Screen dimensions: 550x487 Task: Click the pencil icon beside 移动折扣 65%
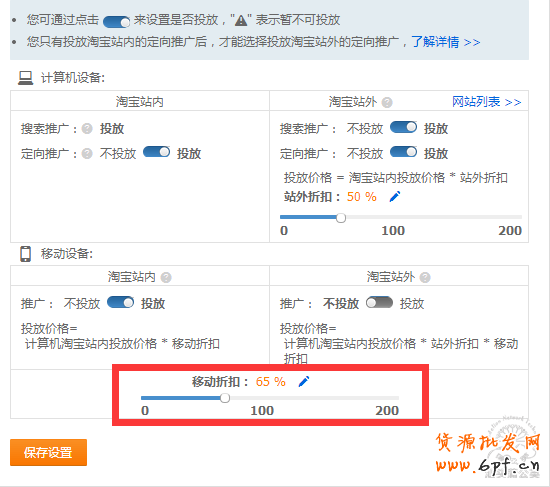(x=304, y=381)
